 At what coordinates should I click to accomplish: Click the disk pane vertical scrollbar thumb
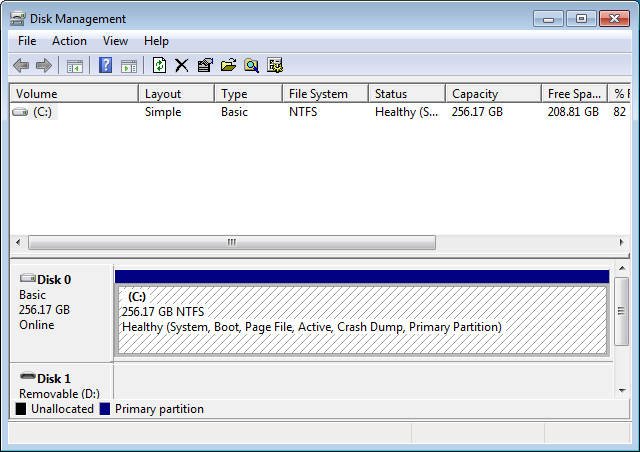click(x=621, y=311)
